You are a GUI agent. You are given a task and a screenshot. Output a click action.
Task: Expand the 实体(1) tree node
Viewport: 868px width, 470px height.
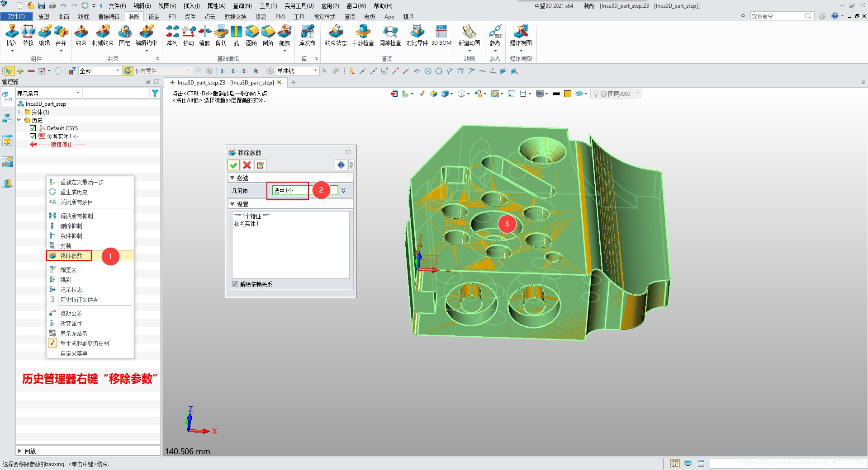point(19,112)
